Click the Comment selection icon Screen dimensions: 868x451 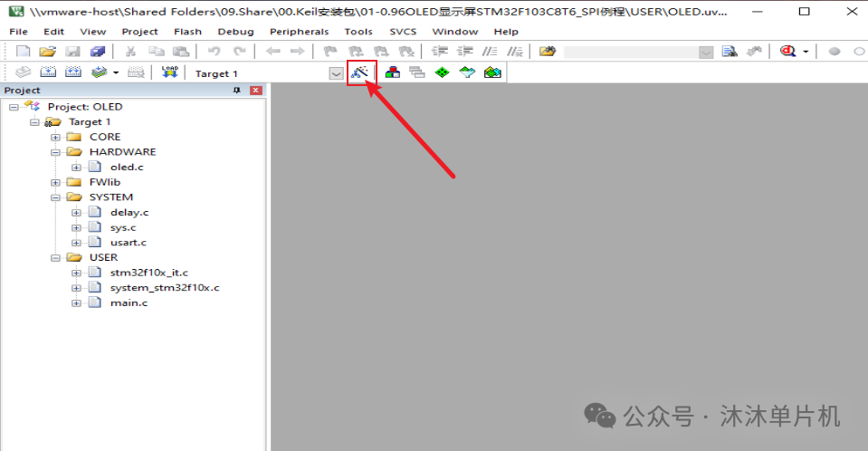(x=490, y=52)
